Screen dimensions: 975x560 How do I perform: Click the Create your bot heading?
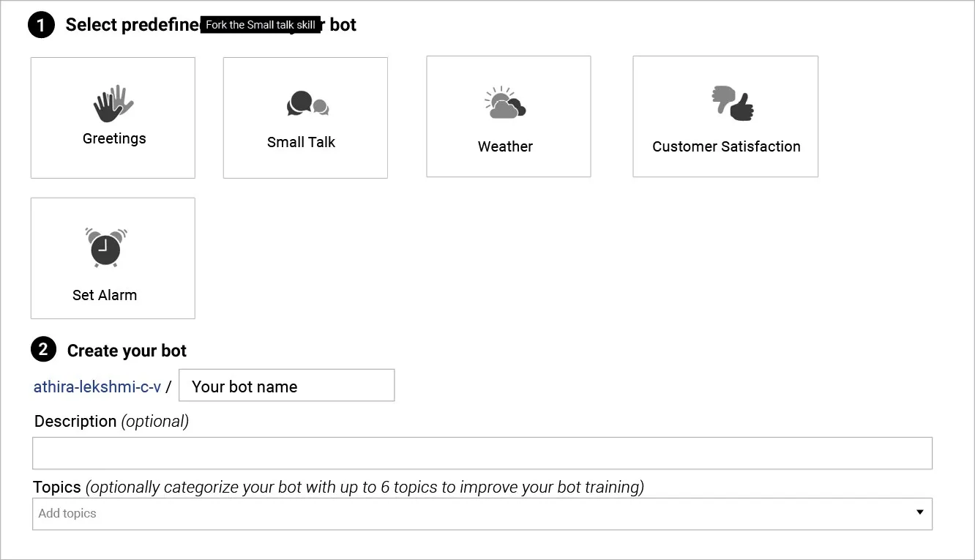pyautogui.click(x=127, y=351)
